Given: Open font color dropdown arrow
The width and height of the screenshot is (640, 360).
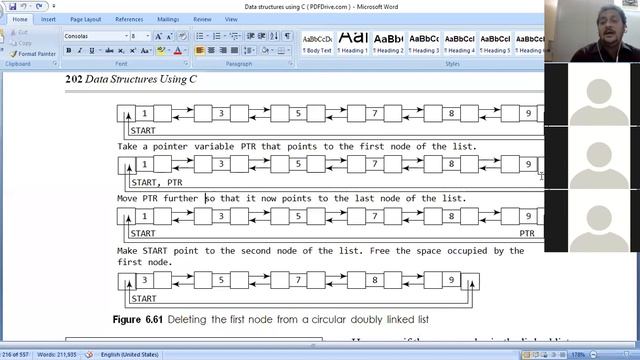Looking at the screenshot, I should tap(185, 51).
